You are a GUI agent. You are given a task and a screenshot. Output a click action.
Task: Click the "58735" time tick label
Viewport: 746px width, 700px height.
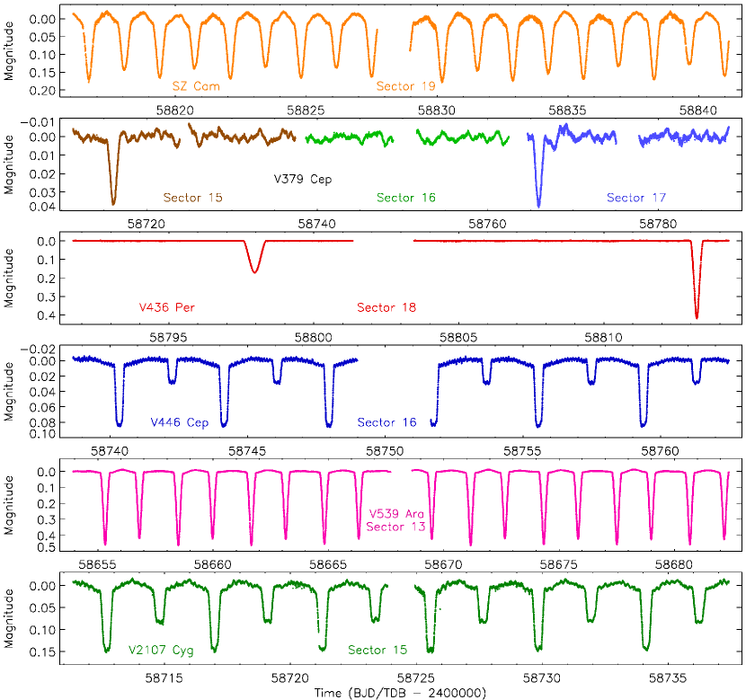pos(668,678)
